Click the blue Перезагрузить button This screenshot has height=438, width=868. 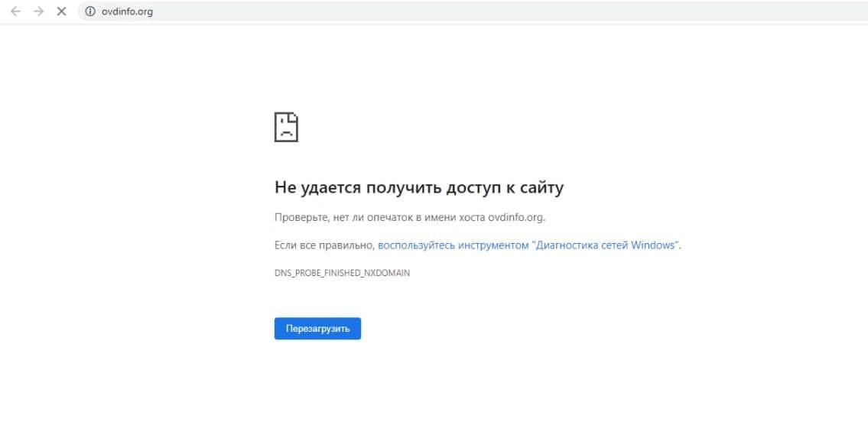(x=317, y=329)
